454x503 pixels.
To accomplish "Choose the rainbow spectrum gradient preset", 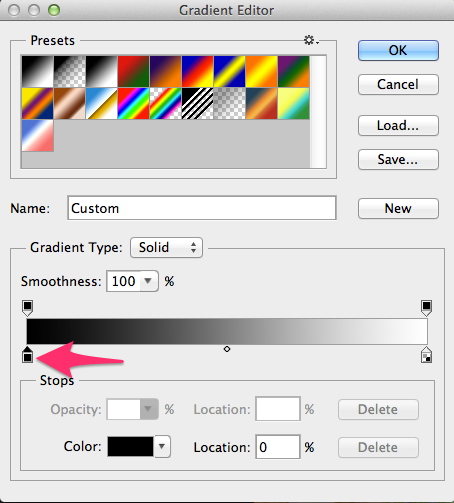I will [133, 103].
